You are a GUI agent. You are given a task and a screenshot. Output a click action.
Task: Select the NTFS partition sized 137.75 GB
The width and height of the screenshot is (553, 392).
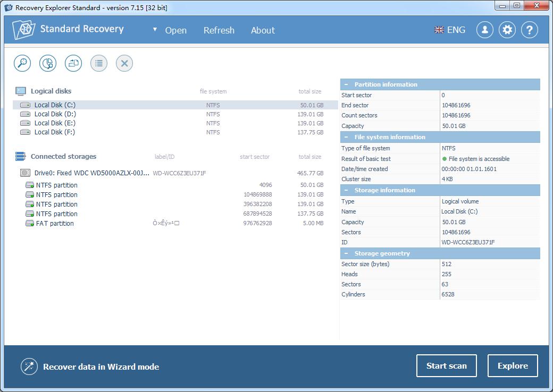point(175,214)
